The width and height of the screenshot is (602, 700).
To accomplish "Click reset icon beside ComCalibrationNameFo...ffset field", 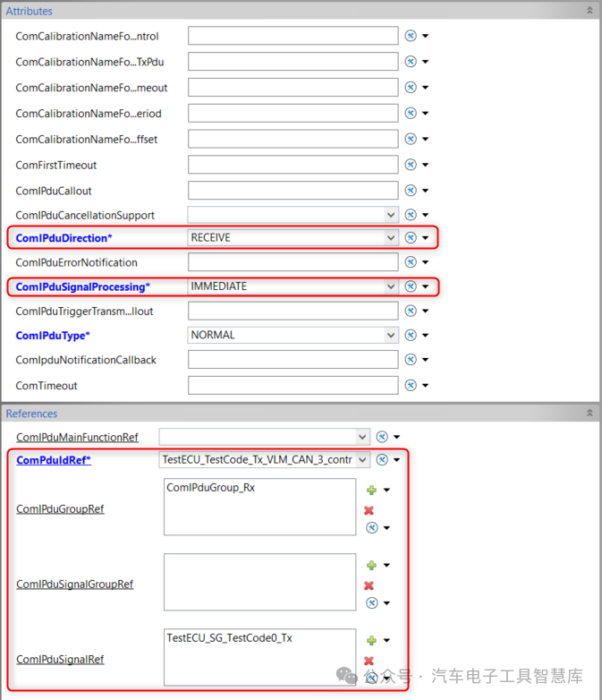I will [411, 139].
